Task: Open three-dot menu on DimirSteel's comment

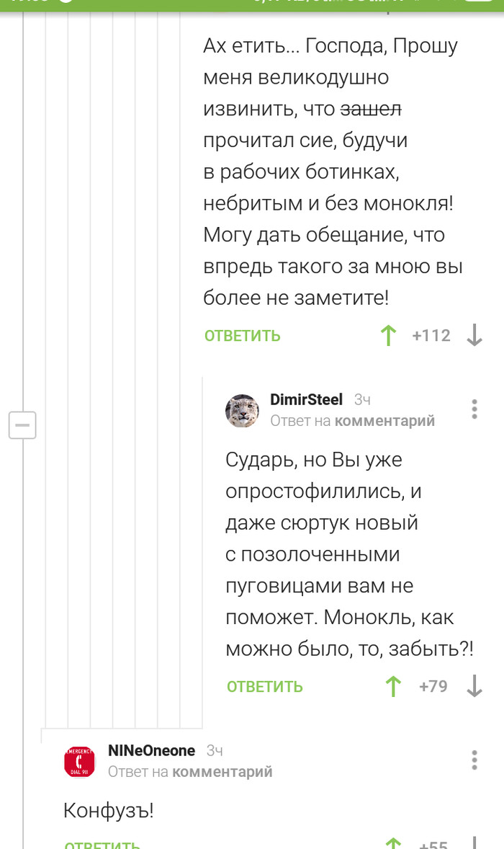Action: pos(474,409)
